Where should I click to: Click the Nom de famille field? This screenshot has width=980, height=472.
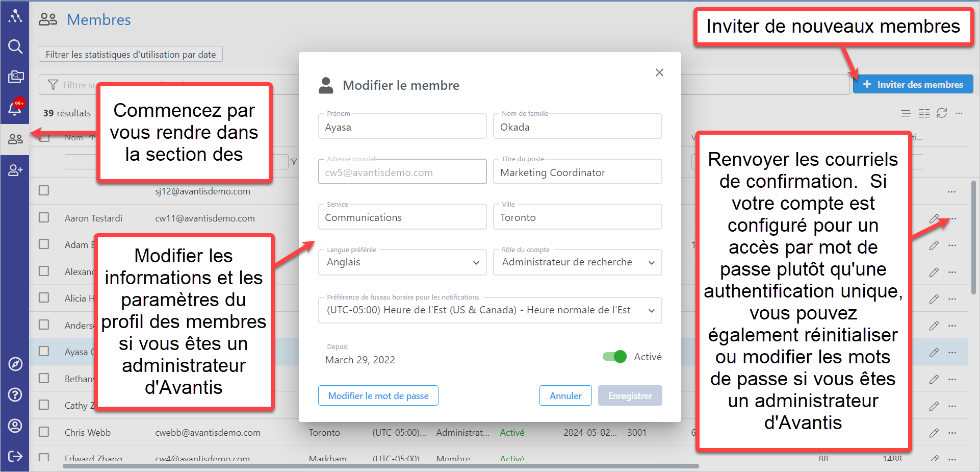[x=578, y=127]
